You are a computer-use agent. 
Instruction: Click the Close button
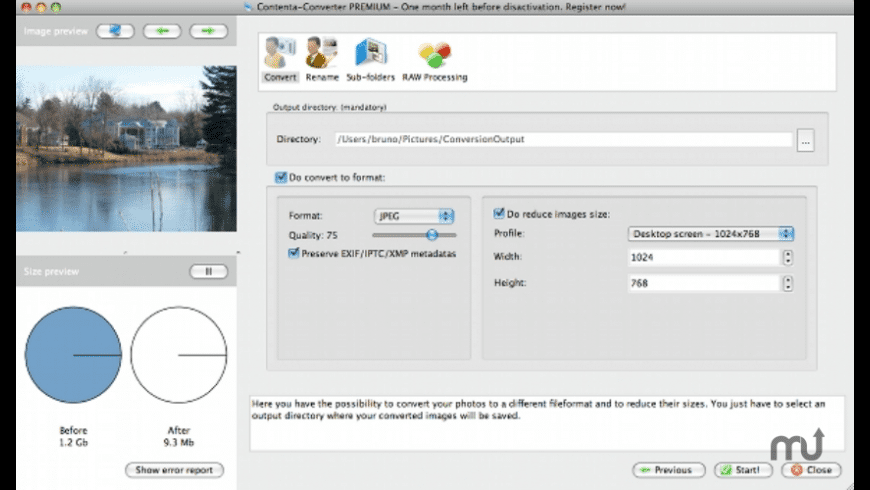811,470
